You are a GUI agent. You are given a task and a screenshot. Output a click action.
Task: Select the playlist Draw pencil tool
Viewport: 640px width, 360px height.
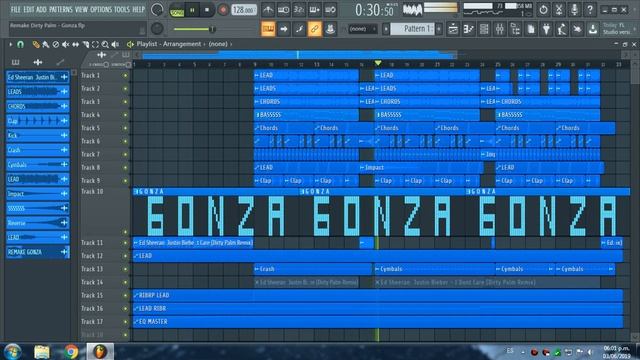[36, 44]
